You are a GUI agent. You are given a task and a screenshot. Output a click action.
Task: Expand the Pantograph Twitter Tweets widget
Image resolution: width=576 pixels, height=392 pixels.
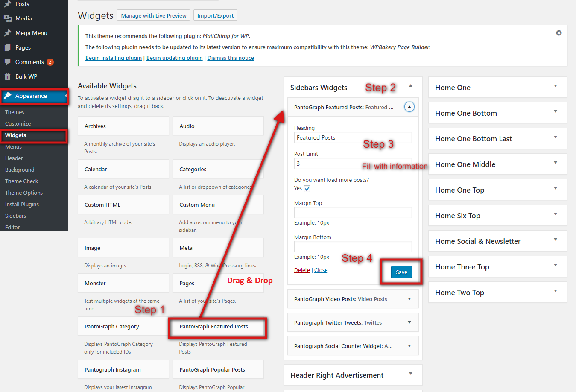[409, 322]
